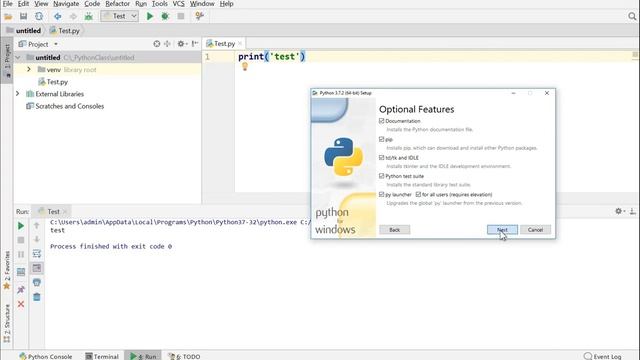Screen dimensions: 640x360
Task: Click the Save All toolbar icon
Action: pyautogui.click(x=23, y=16)
